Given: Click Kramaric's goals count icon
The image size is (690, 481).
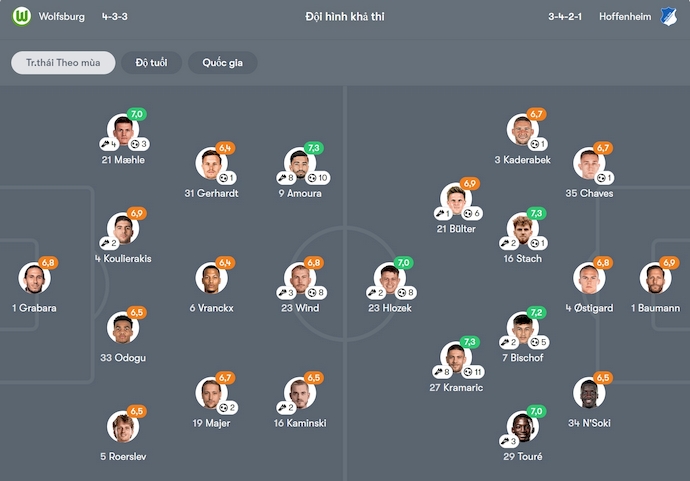Looking at the screenshot, I should click(x=468, y=372).
